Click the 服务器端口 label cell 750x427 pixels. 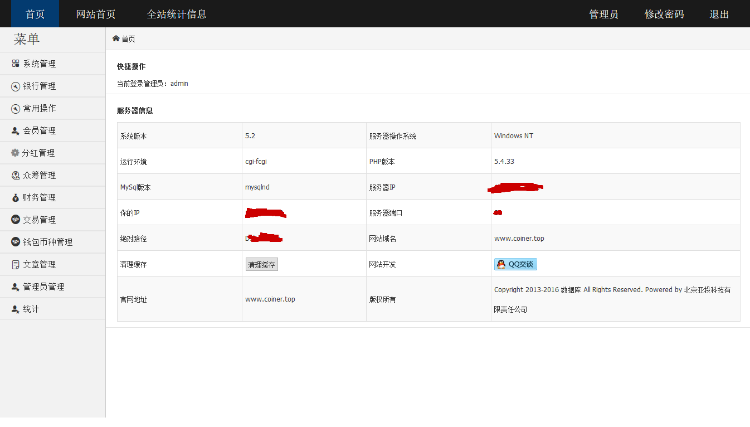[x=429, y=213]
